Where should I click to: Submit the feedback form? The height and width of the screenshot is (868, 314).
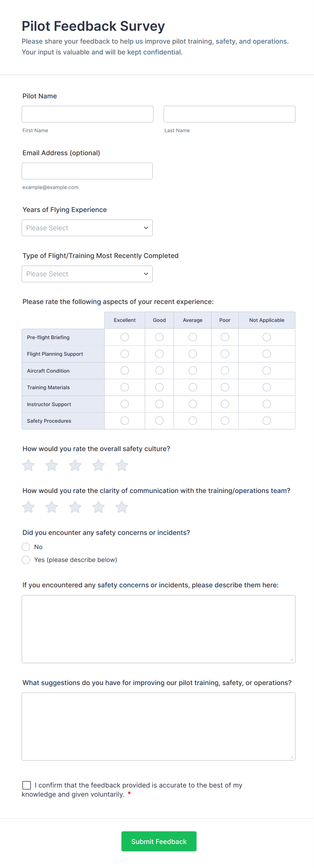click(x=159, y=841)
